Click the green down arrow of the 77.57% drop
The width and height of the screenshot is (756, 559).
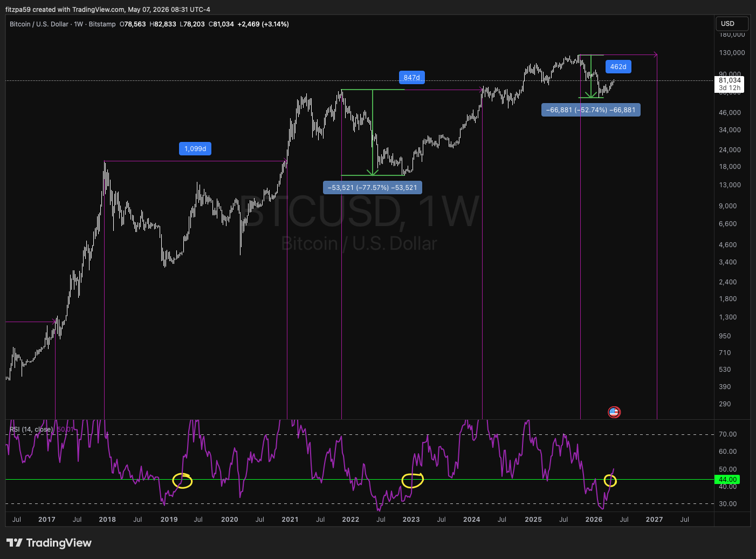tap(373, 133)
